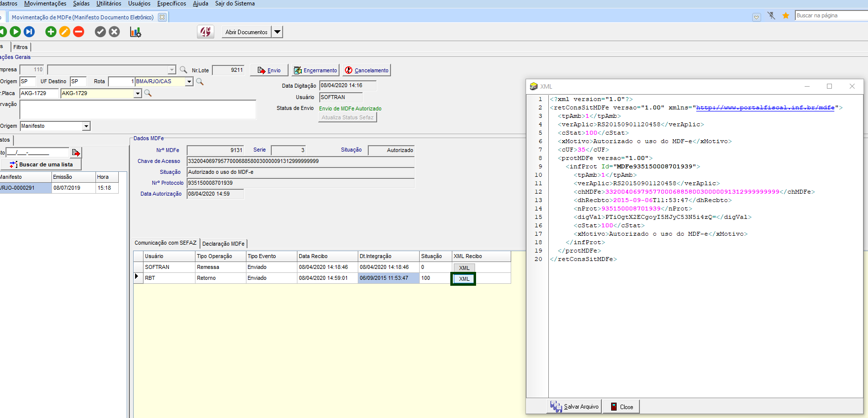Switch to the Declaração MDFe tab
This screenshot has height=418, width=868.
223,244
